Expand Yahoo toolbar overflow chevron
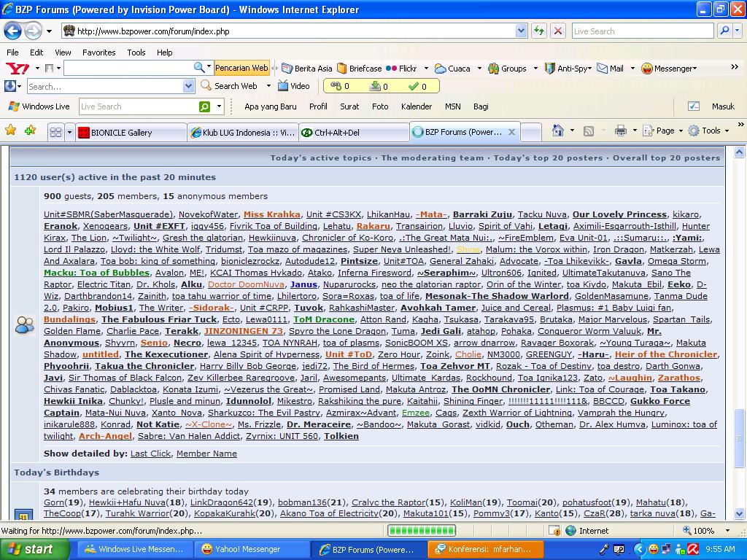Image resolution: width=747 pixels, height=560 pixels. click(x=735, y=67)
